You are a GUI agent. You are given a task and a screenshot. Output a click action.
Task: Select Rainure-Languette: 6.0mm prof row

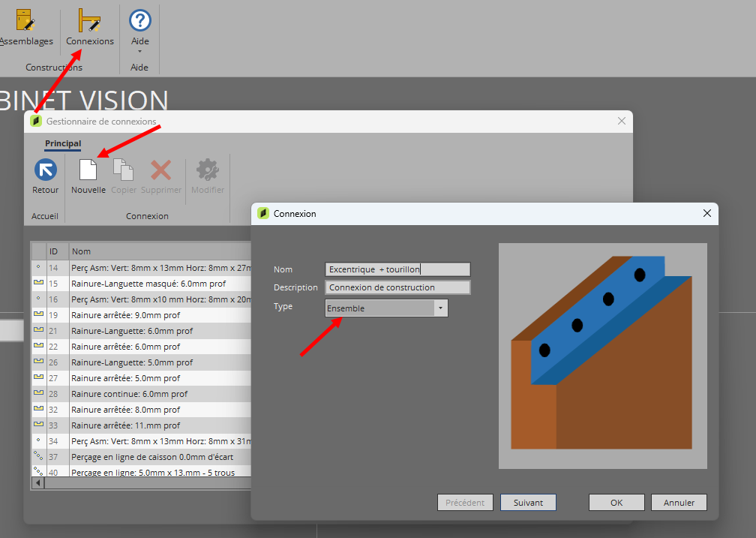(141, 331)
